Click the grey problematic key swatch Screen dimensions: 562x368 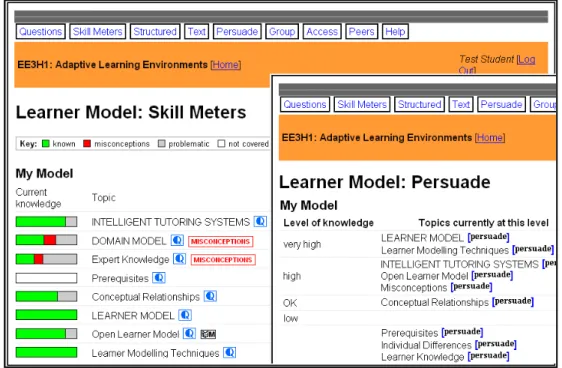coord(162,144)
